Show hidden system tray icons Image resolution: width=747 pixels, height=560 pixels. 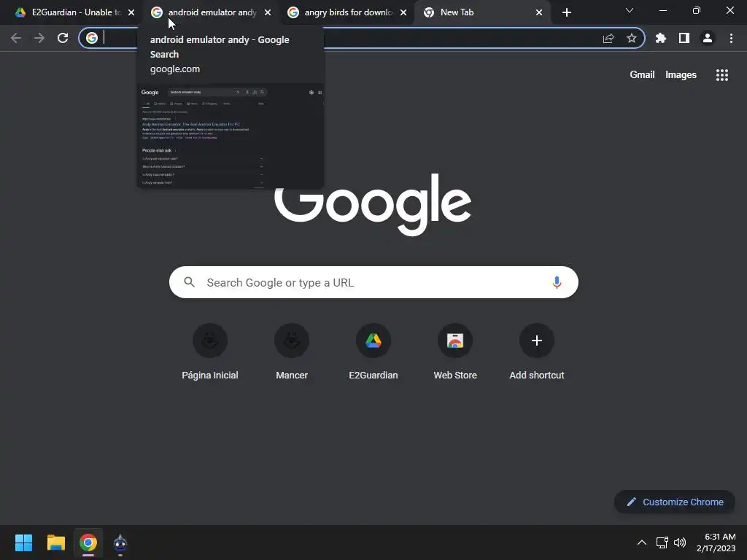pyautogui.click(x=642, y=542)
